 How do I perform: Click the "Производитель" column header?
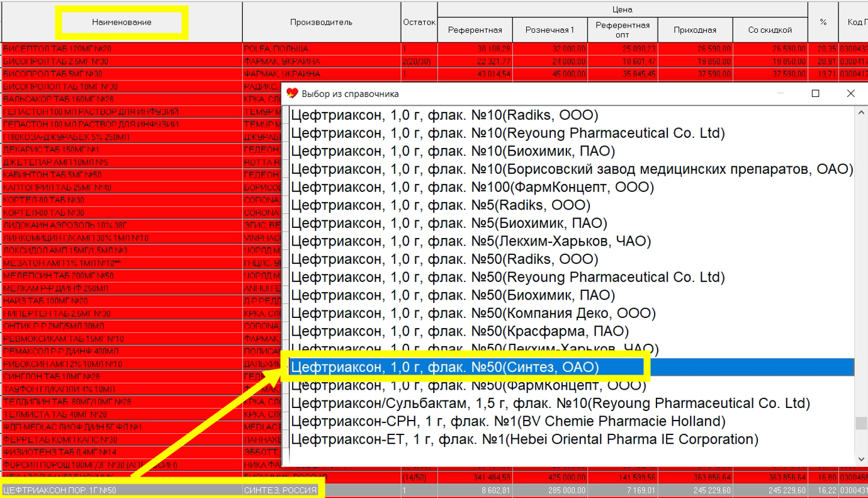320,21
